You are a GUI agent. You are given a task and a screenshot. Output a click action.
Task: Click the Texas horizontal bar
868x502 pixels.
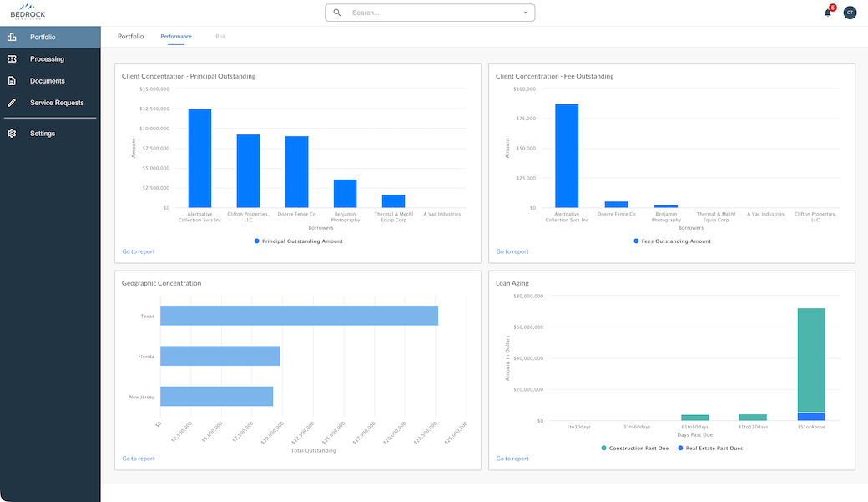click(x=300, y=316)
